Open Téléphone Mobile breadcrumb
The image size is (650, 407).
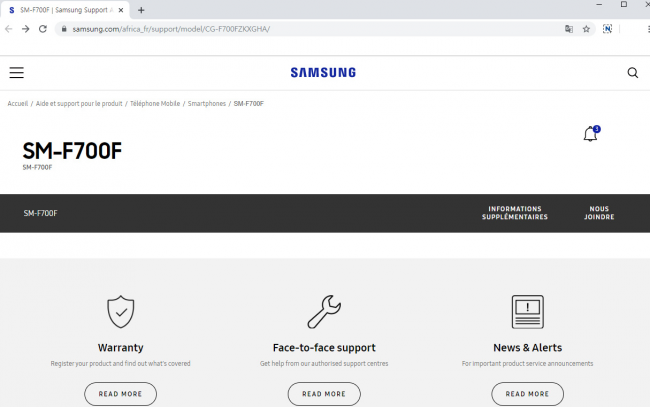pos(155,104)
